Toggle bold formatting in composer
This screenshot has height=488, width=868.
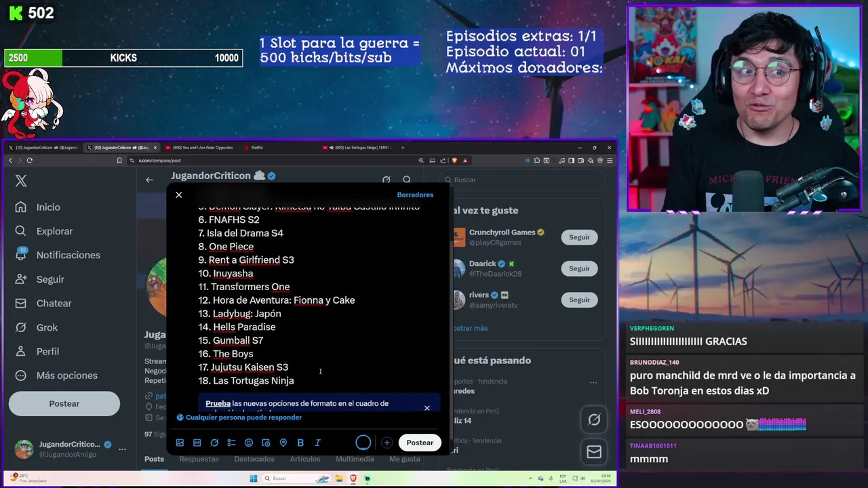(300, 443)
